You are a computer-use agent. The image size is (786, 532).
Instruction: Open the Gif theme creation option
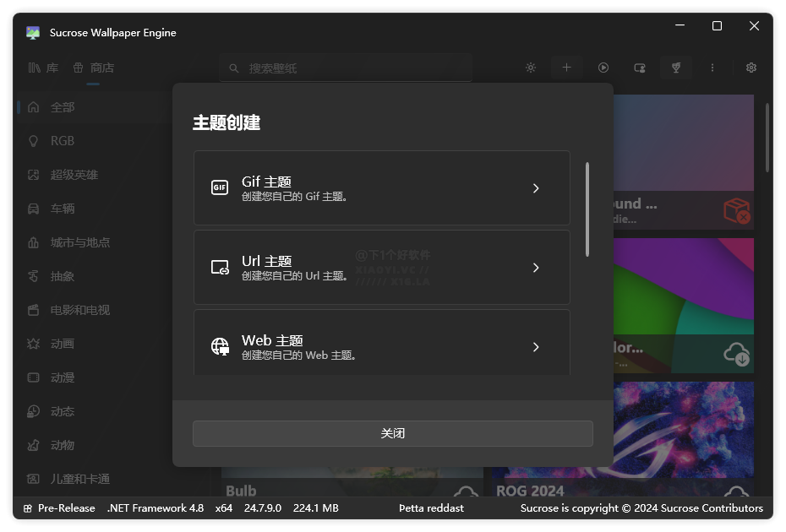(381, 187)
